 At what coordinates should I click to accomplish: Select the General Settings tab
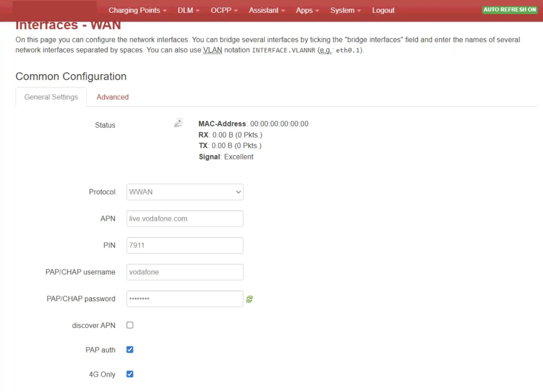click(51, 97)
